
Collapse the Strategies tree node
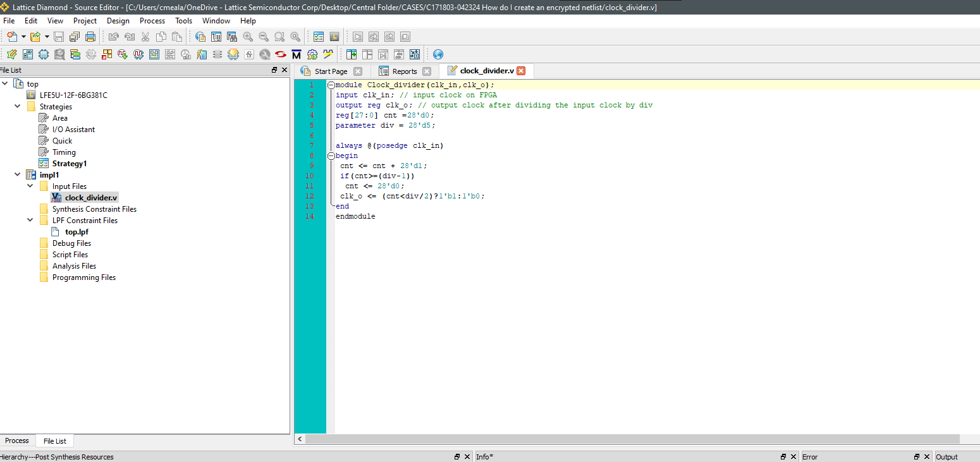17,107
